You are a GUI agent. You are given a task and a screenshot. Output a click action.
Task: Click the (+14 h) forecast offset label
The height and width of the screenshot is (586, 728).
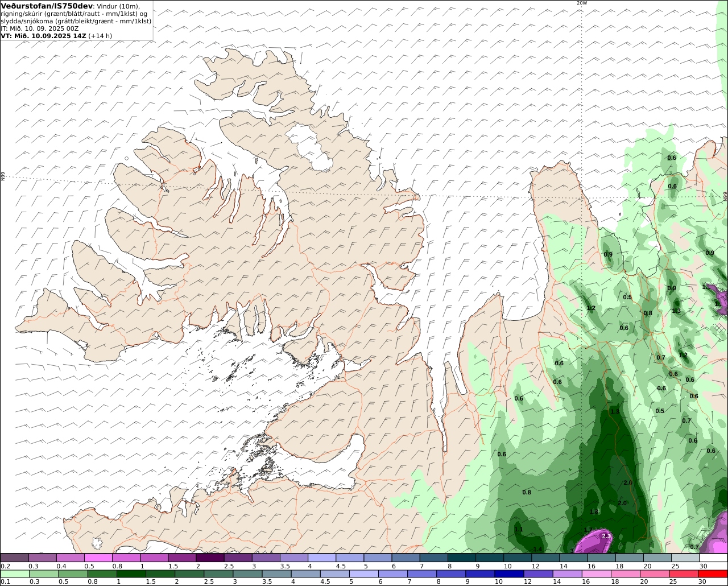coord(100,36)
